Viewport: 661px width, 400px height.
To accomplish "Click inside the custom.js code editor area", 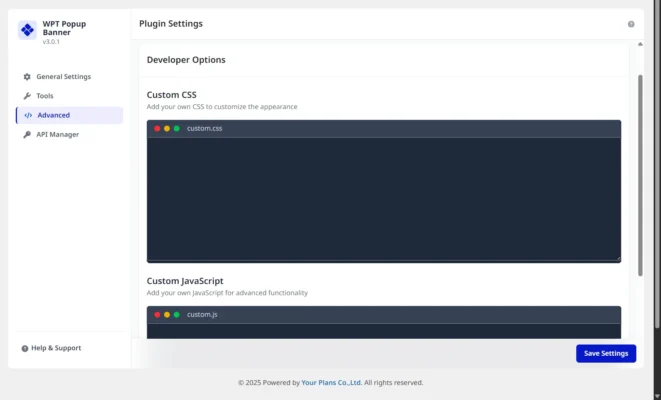I will coord(384,331).
